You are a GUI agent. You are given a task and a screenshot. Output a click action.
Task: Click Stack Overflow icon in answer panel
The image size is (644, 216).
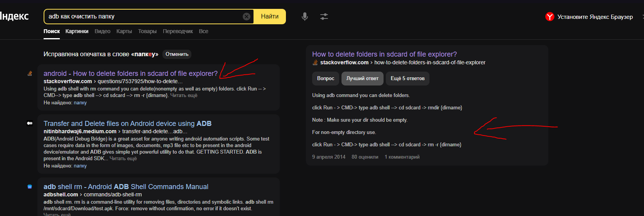(x=315, y=62)
